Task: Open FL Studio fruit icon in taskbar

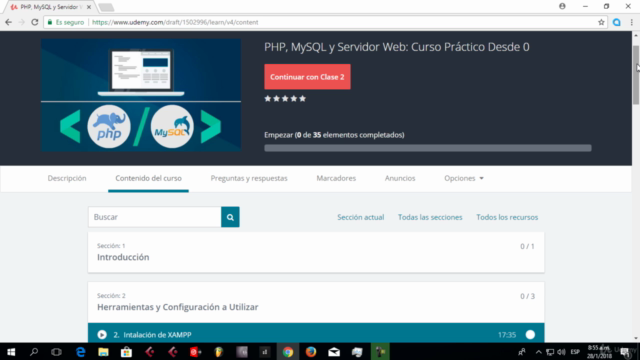Action: point(219,351)
